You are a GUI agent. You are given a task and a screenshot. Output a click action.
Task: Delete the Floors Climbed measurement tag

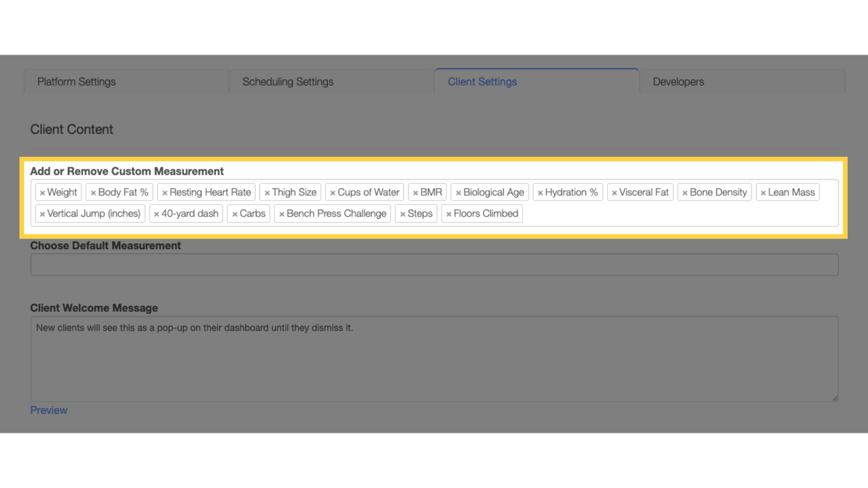coord(448,213)
